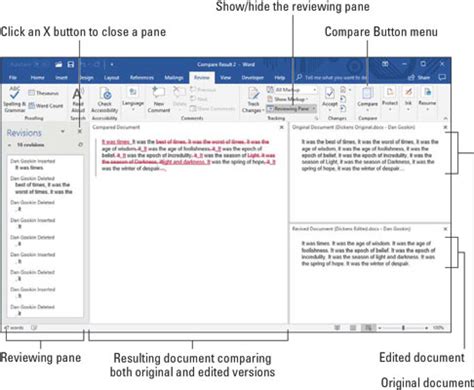Open the Compare button menu
Viewport: 474px width, 390px height.
click(367, 98)
